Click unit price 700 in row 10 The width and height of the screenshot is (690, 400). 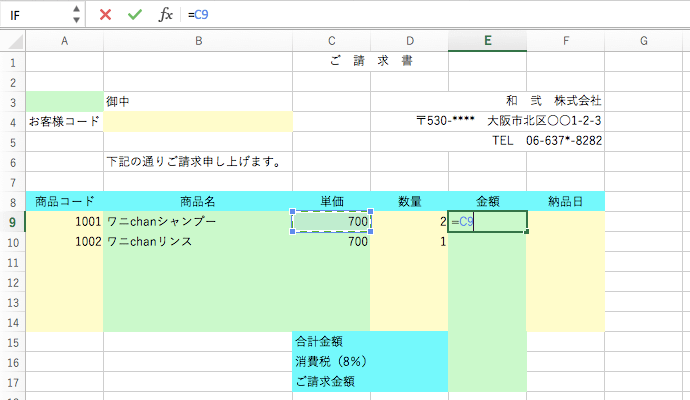[x=332, y=242]
